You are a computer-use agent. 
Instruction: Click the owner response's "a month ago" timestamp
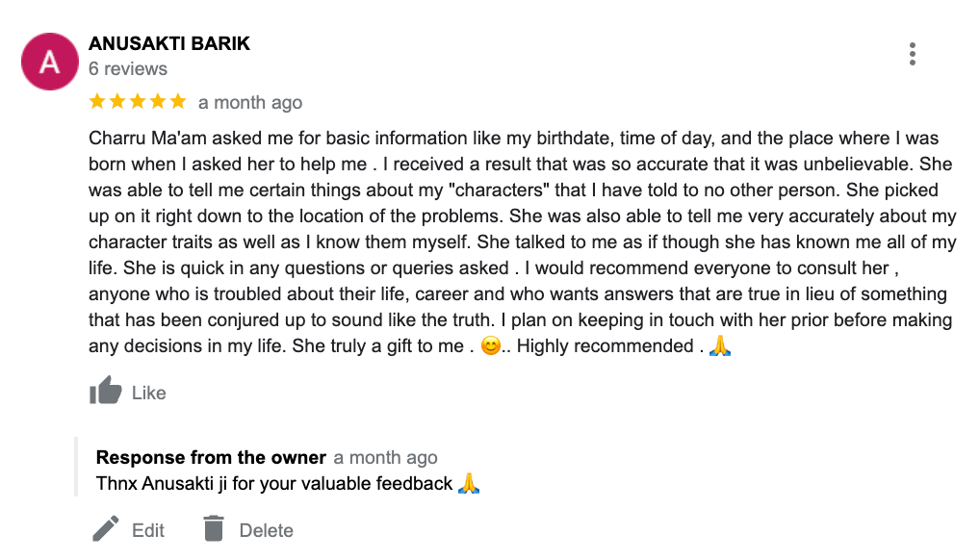[385, 458]
